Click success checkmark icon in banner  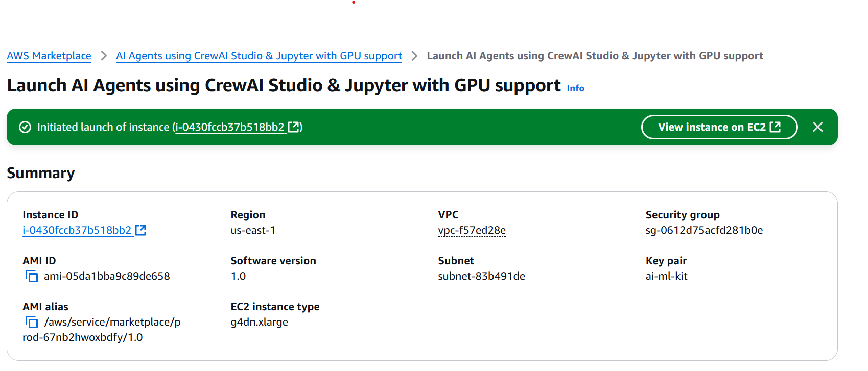coord(25,127)
